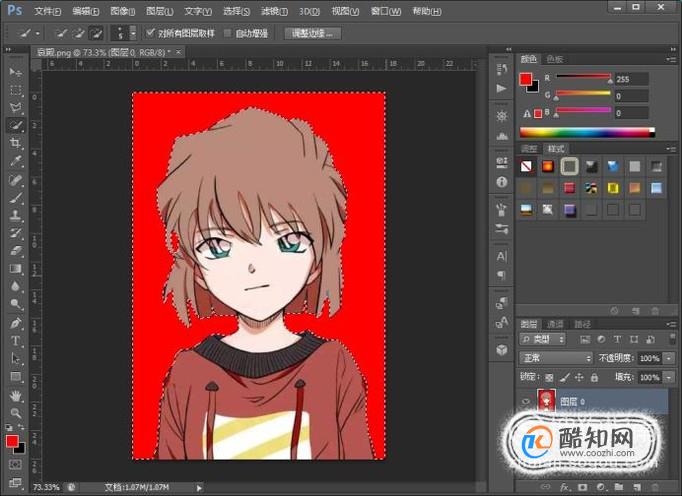682x496 pixels.
Task: Toggle layer filtering switch in Layers panel
Action: point(672,338)
